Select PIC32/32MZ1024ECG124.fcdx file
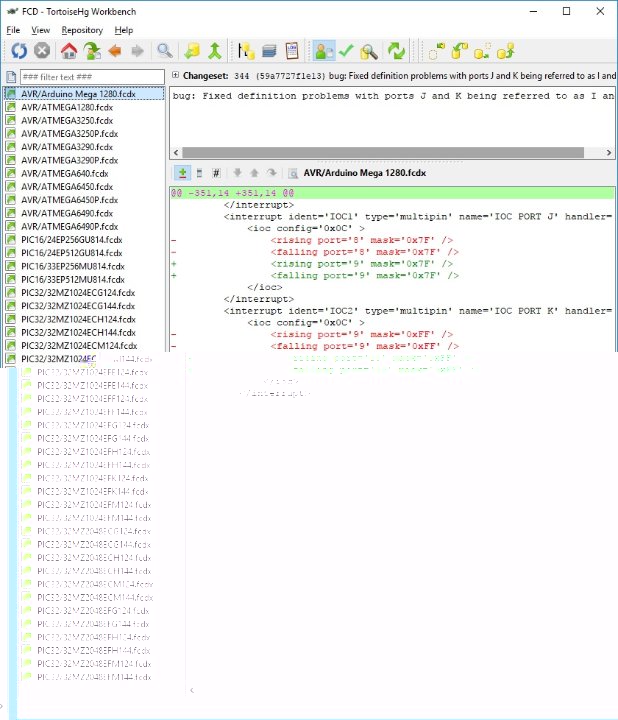The image size is (618, 720). pyautogui.click(x=84, y=292)
